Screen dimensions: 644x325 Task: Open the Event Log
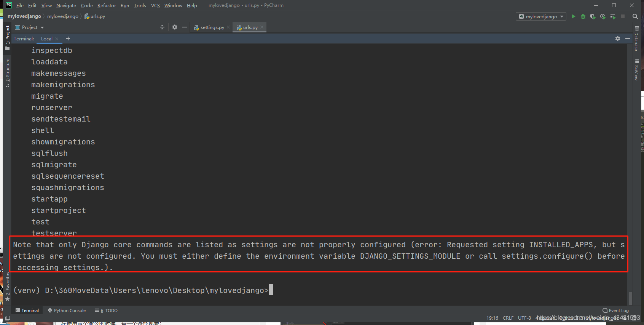616,311
